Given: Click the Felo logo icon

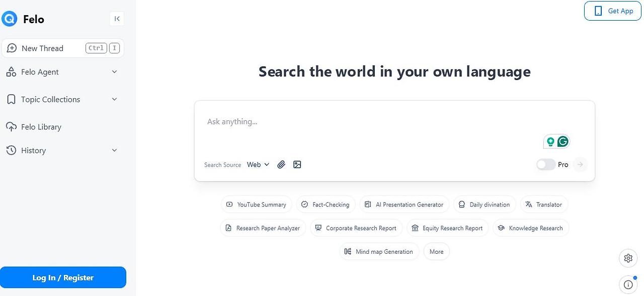Looking at the screenshot, I should tap(9, 19).
